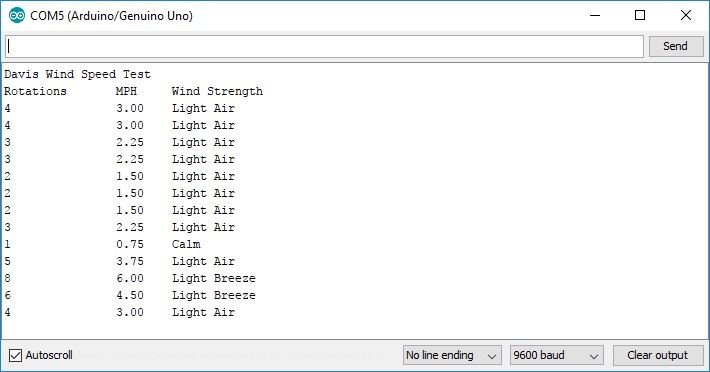Click the arrow beside No line ending

coord(492,357)
